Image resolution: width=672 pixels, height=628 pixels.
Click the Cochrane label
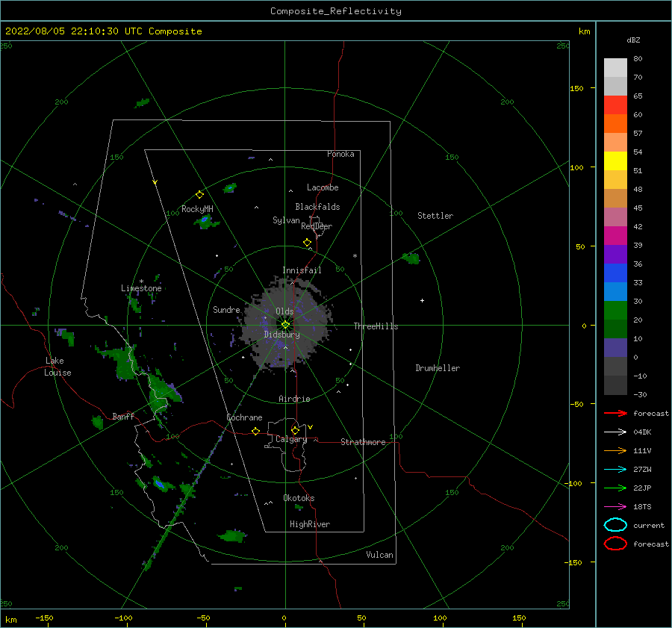coord(244,417)
